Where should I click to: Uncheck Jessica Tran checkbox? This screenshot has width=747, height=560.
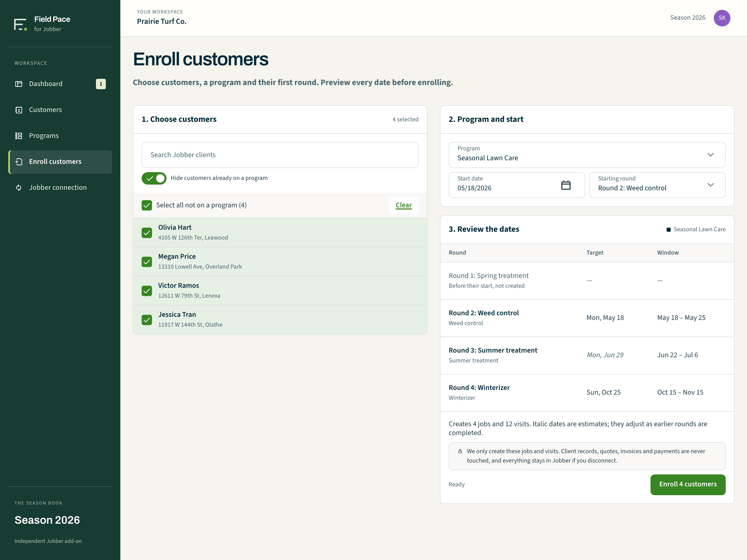pos(147,320)
